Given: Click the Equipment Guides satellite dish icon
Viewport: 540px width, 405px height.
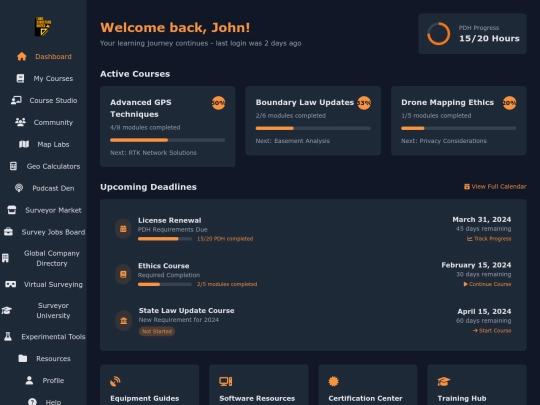Looking at the screenshot, I should coord(115,382).
